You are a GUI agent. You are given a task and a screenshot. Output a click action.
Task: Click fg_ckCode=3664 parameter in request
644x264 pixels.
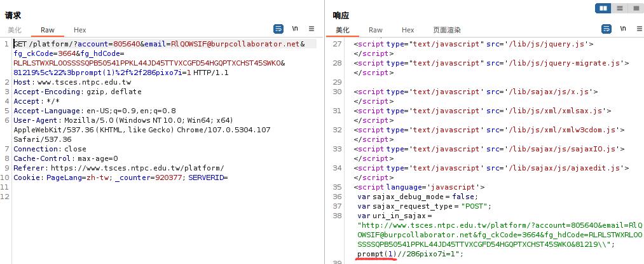coord(43,53)
